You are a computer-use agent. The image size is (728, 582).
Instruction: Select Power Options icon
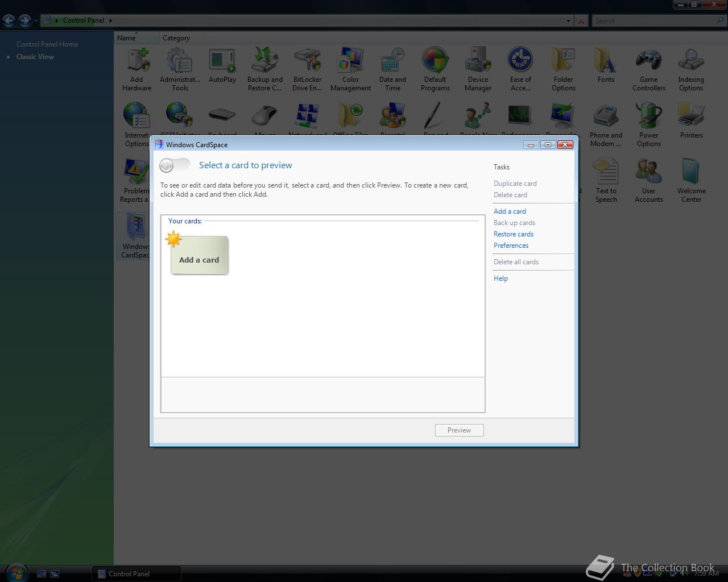(x=648, y=124)
